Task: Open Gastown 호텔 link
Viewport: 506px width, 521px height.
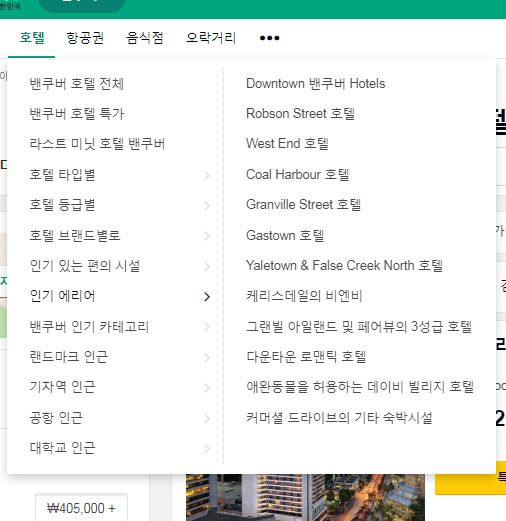Action: click(285, 235)
